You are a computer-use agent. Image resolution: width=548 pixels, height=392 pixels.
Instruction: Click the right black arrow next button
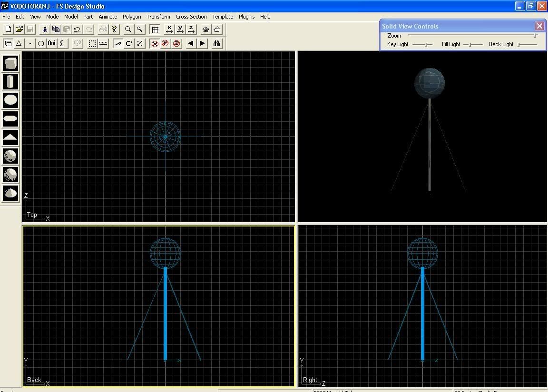202,43
